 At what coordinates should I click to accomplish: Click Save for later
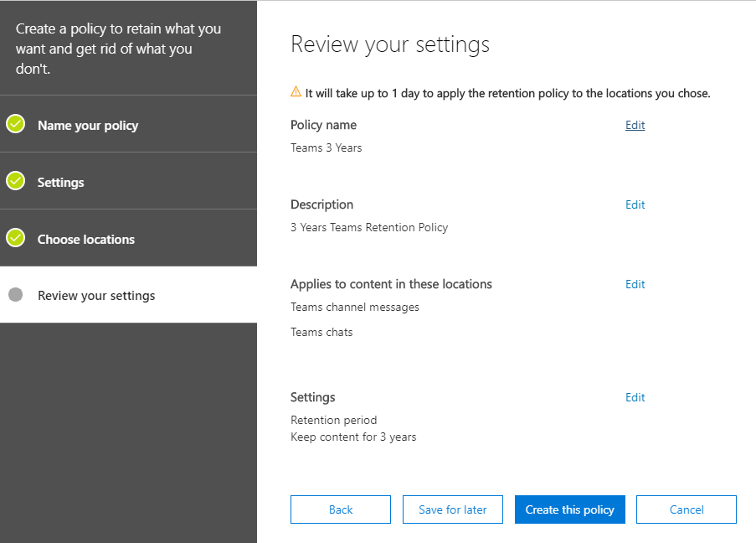(x=453, y=509)
